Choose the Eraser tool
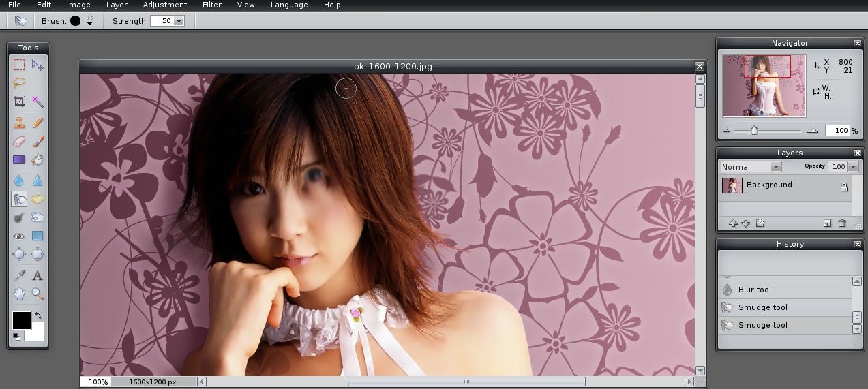 [x=19, y=141]
